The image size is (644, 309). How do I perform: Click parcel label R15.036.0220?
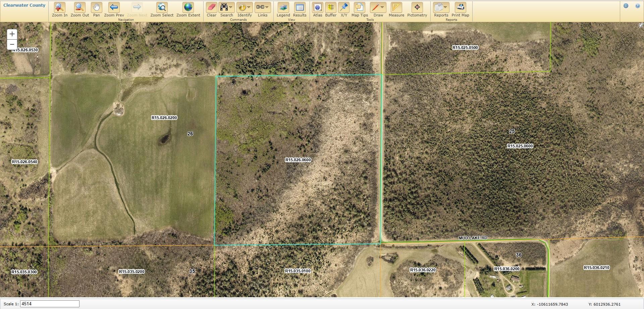[x=423, y=270]
